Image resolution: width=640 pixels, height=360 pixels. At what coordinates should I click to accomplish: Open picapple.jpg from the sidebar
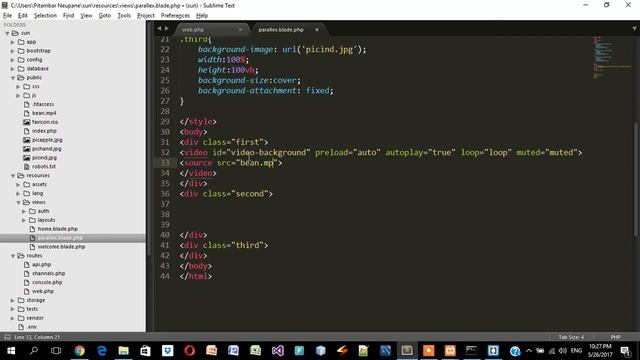tap(47, 140)
